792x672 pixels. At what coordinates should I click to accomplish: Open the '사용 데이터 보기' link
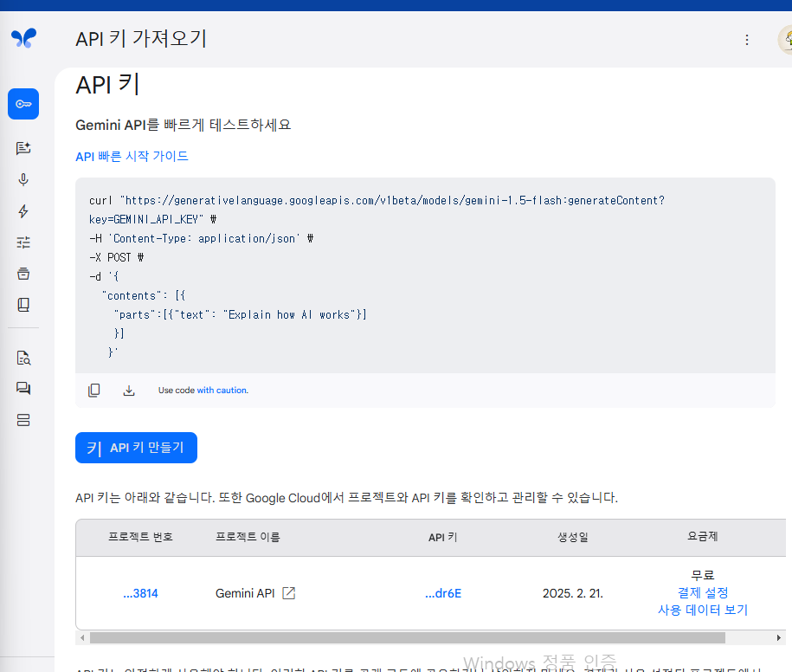click(703, 610)
